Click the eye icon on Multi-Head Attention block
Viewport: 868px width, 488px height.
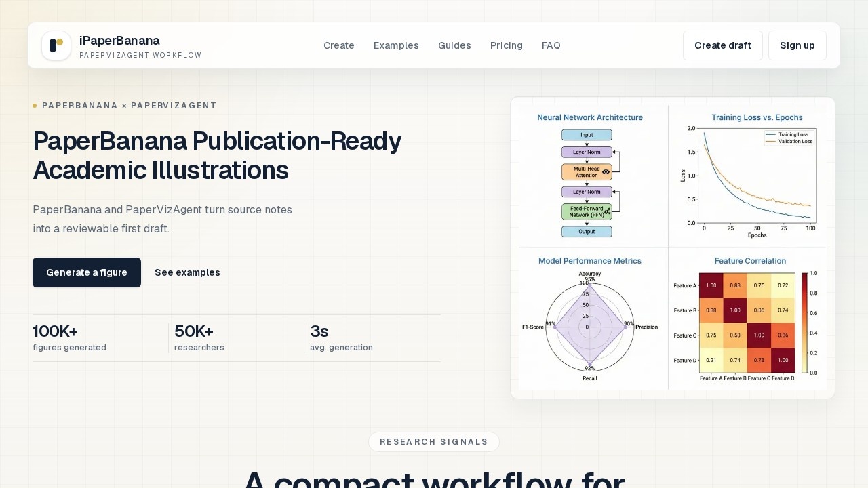tap(606, 172)
